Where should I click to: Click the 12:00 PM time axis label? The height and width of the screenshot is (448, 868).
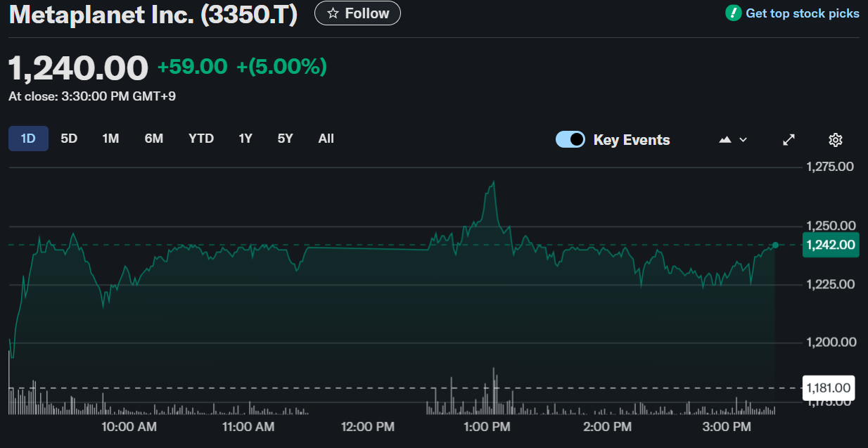tap(366, 427)
